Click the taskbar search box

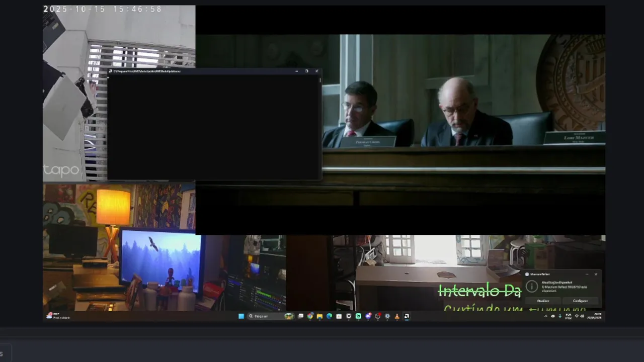click(x=271, y=316)
